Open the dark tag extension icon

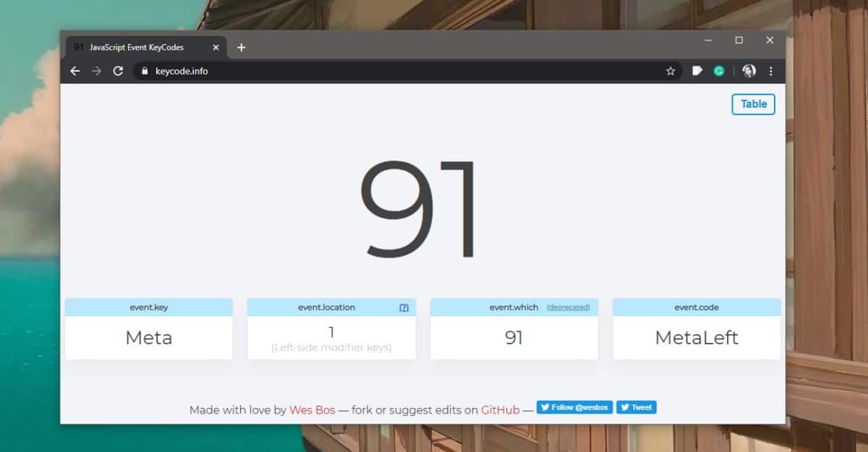697,71
